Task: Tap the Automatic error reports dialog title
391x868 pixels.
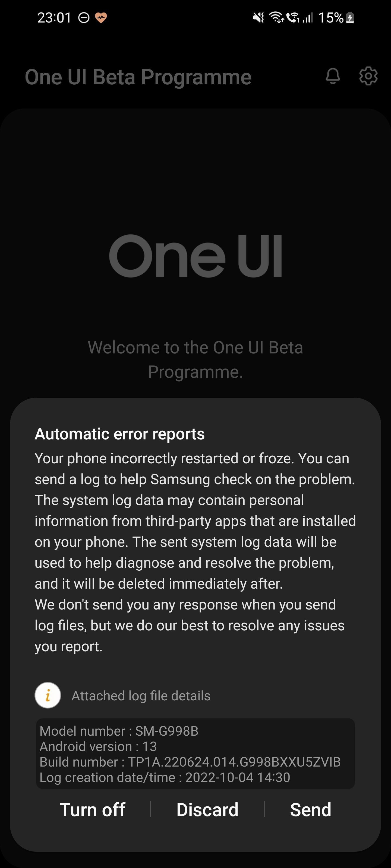Action: pos(120,434)
